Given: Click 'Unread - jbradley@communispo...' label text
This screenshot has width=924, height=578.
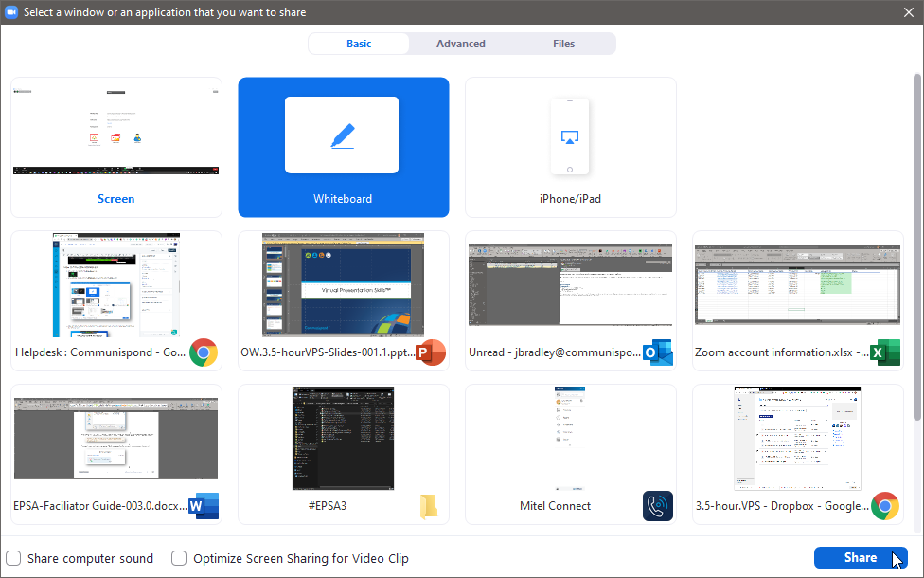Looking at the screenshot, I should tap(555, 352).
